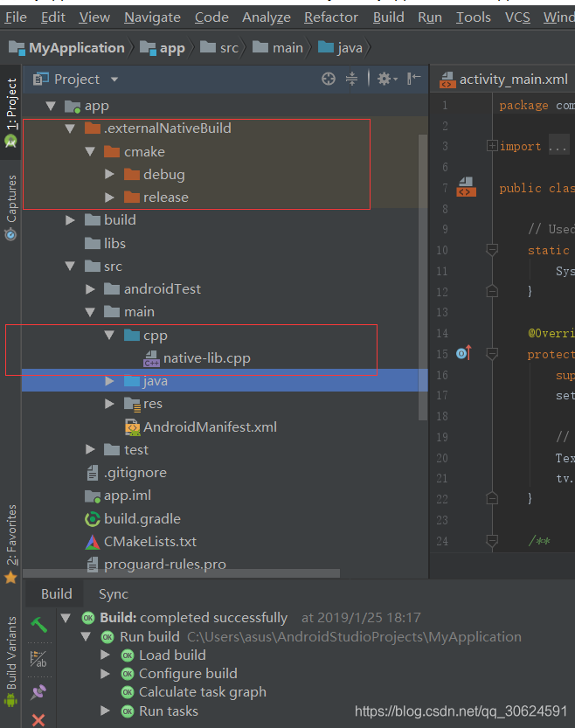Open AndroidManifest.xml in the tree
The width and height of the screenshot is (575, 728).
coord(201,426)
